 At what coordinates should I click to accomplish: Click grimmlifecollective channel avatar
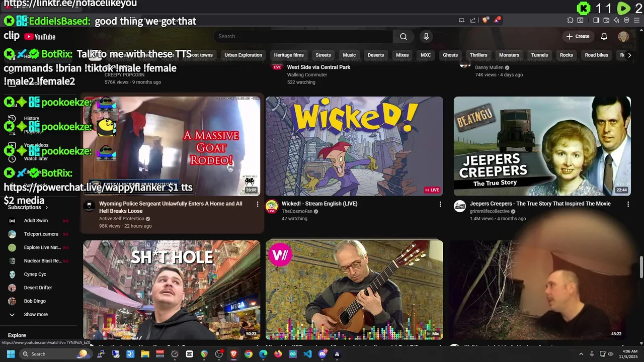click(x=460, y=206)
